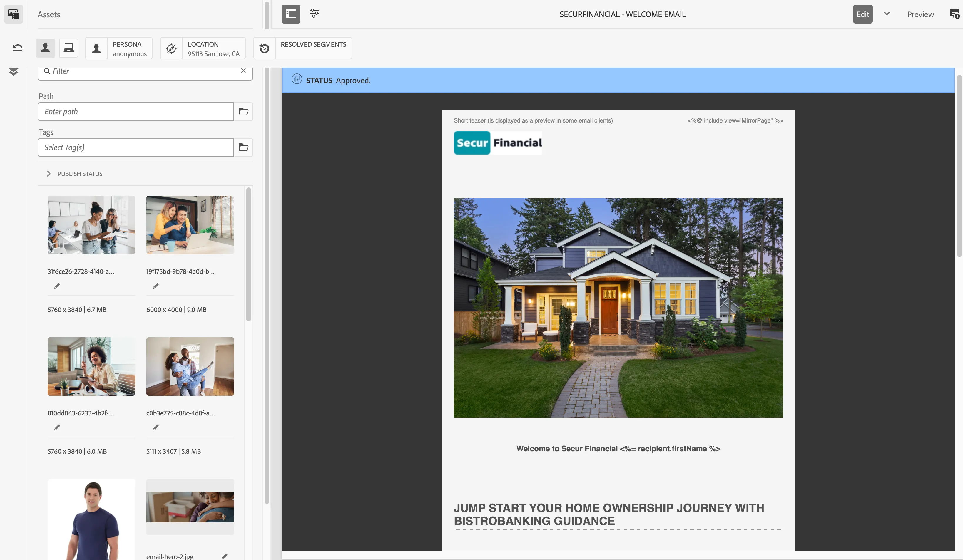Select the 810dd043-6233-4b2f asset thumbnail
Screen dimensions: 963x560
coord(91,366)
